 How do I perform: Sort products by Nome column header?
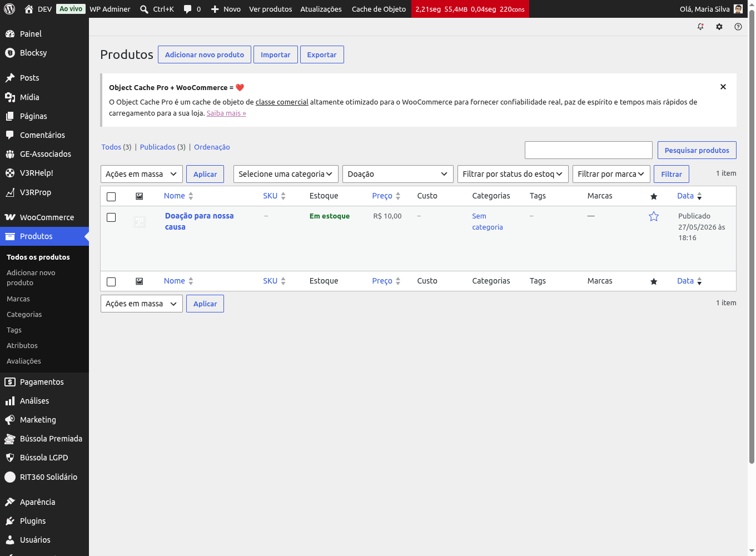[x=178, y=196]
